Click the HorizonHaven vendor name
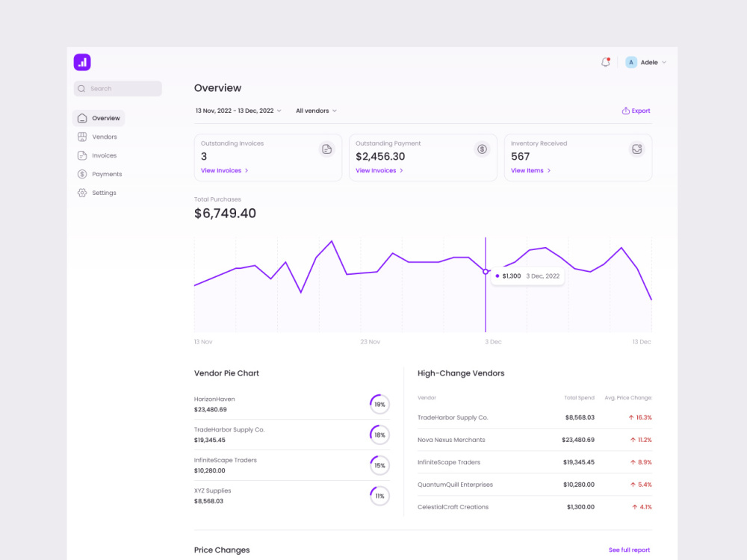The image size is (747, 560). 214,399
